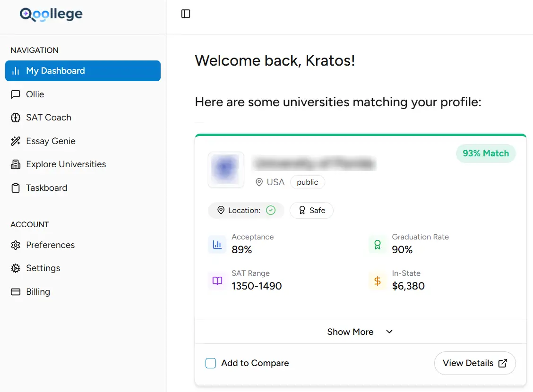Click the SAT Coach brain icon

click(16, 118)
